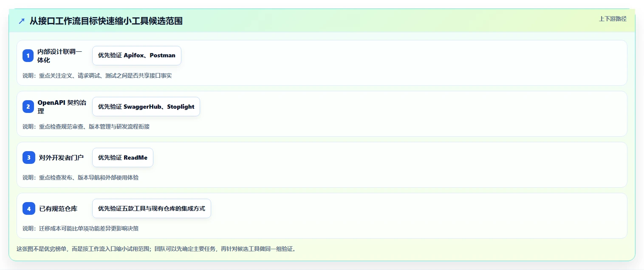Click the 优先验证 SwaggerHub、Stoplight pill

pyautogui.click(x=146, y=107)
